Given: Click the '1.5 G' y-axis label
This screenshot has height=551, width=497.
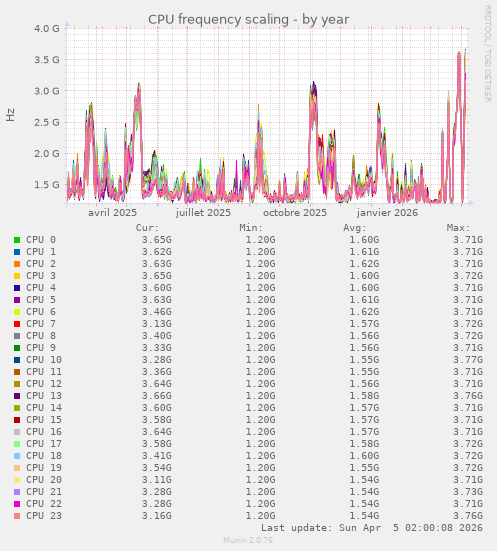Looking at the screenshot, I should coord(47,185).
